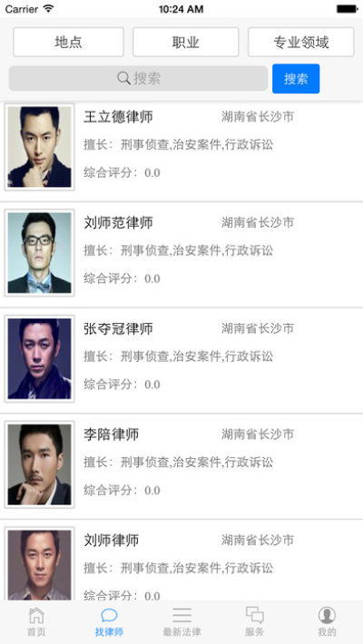
Task: Expand the 职业 profession filter
Action: pyautogui.click(x=185, y=42)
